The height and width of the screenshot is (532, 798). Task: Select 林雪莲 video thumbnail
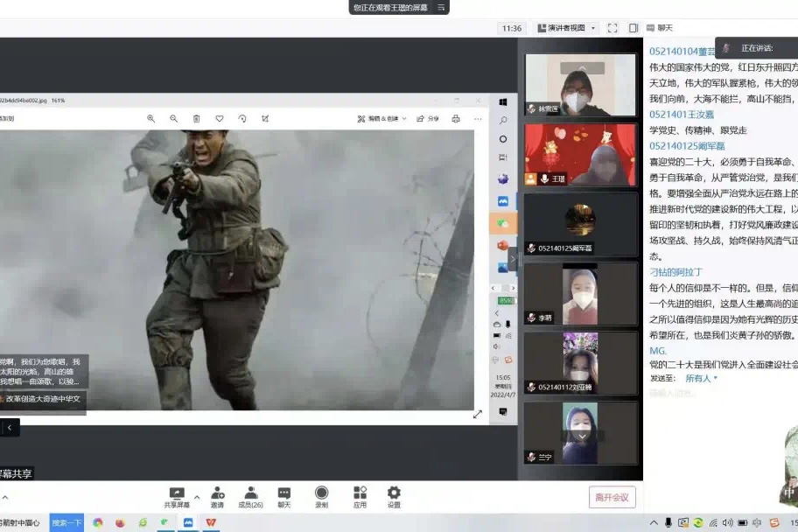[x=580, y=85]
